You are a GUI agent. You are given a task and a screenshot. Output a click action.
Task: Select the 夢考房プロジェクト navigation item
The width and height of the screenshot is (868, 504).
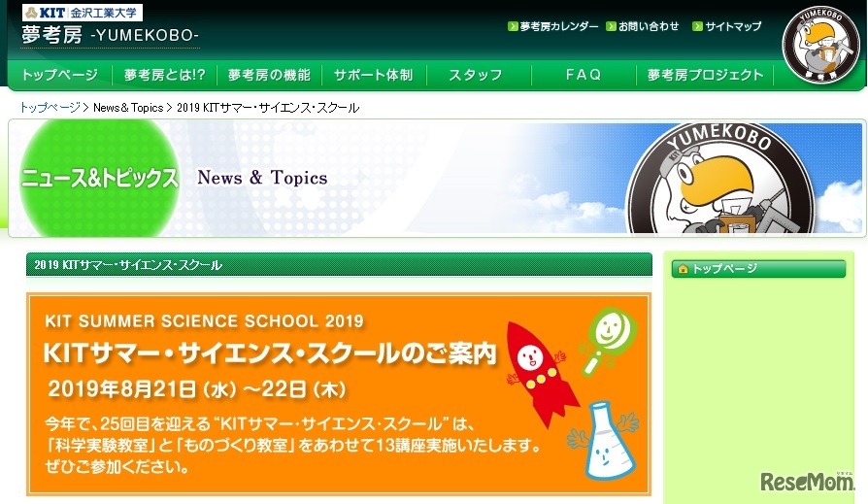[x=705, y=75]
